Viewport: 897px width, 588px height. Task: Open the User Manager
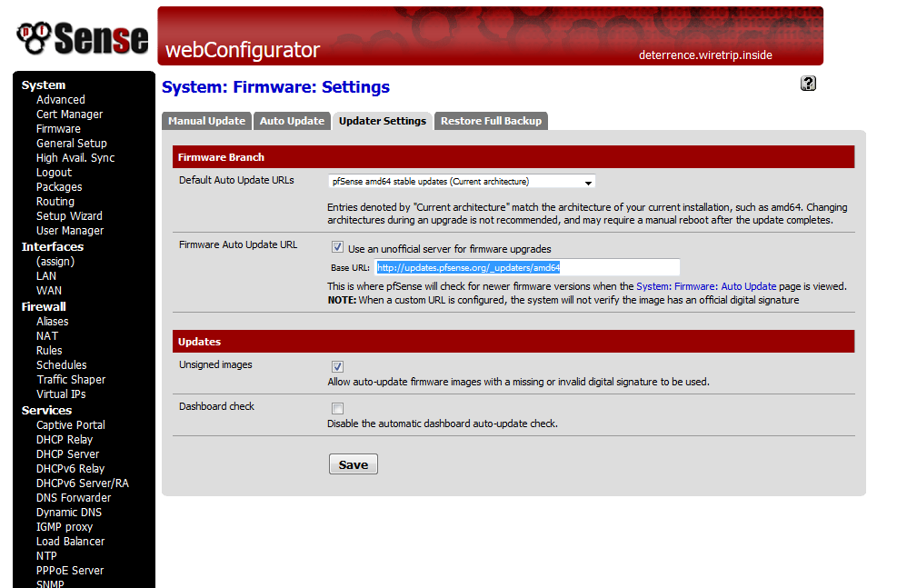(70, 231)
